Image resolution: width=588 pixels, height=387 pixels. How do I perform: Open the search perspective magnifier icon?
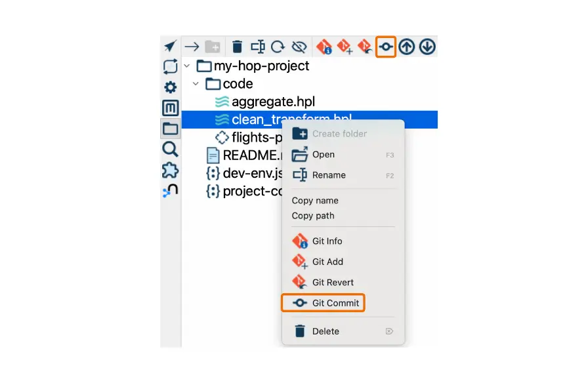click(170, 150)
